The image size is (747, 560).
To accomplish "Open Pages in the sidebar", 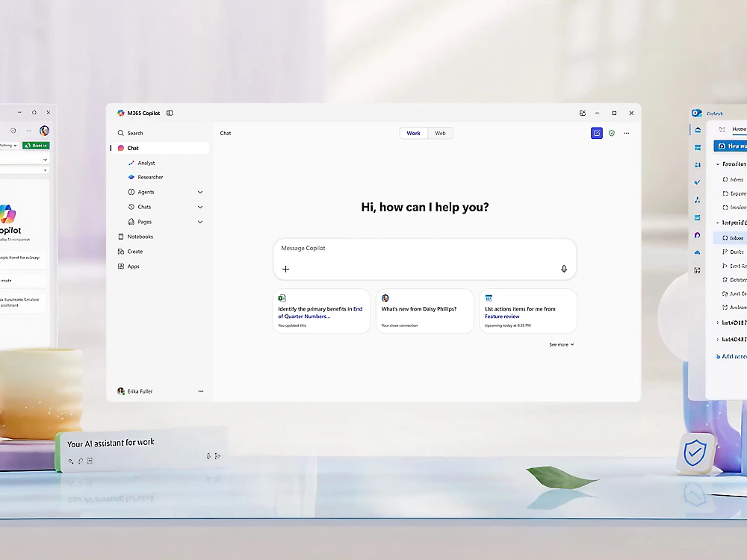I will pyautogui.click(x=140, y=222).
